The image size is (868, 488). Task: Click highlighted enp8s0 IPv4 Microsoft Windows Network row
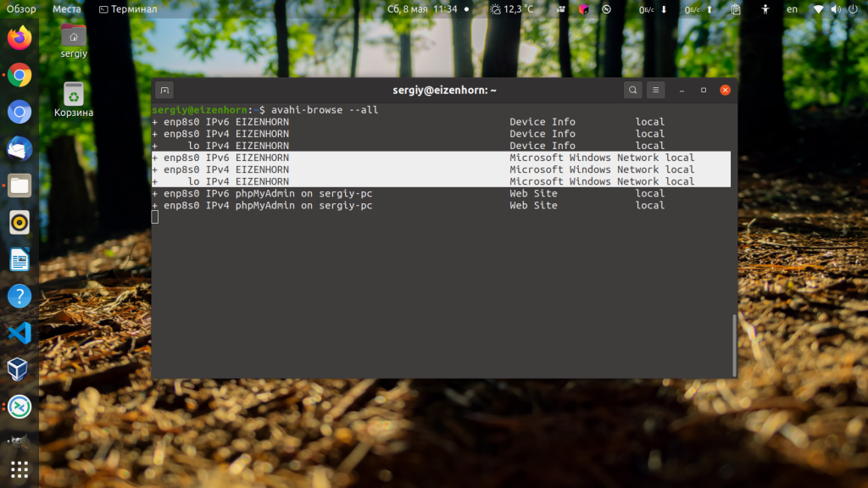point(441,169)
